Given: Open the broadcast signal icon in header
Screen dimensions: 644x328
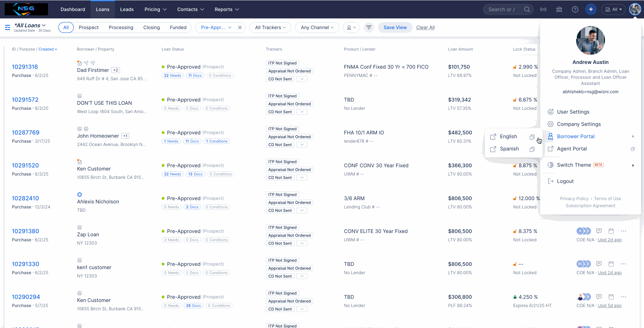Looking at the screenshot, I should click(543, 9).
